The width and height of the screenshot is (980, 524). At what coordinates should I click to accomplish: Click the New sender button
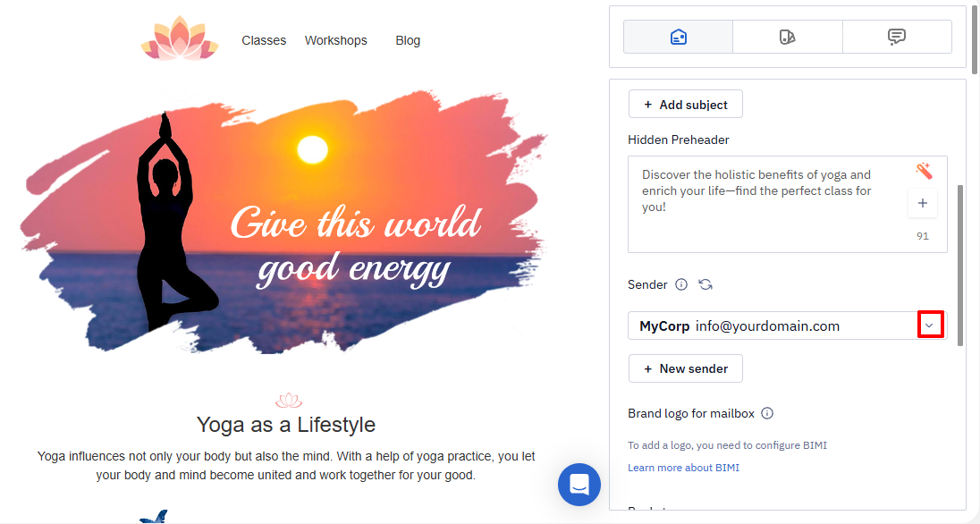[686, 369]
